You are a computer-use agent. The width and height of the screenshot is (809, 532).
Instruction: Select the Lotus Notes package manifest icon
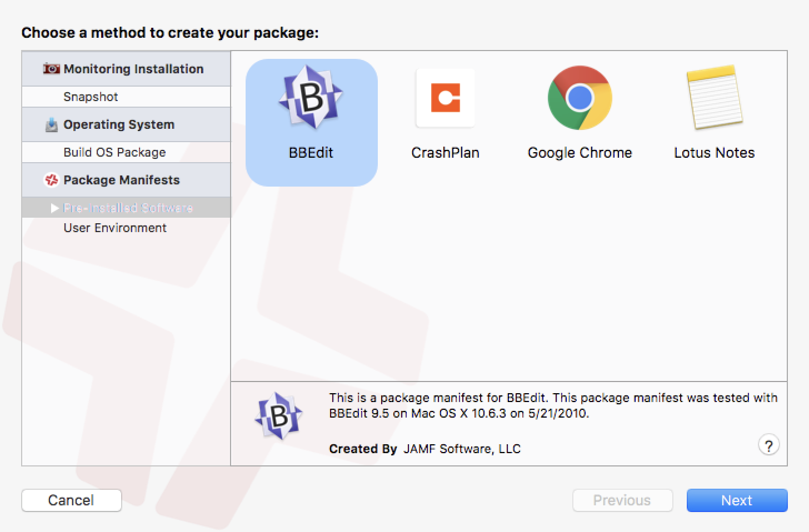(714, 98)
